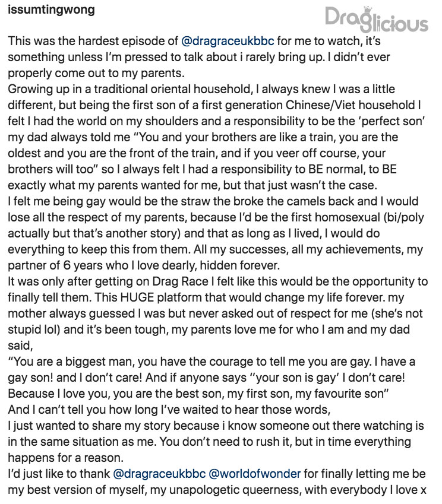Click the parenthetical '(bi/poly'
442x504 pixels.
(404, 218)
